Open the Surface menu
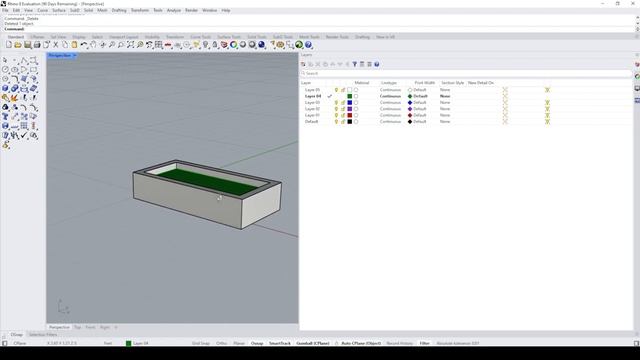Viewport: 640px width, 360px height. (59, 10)
